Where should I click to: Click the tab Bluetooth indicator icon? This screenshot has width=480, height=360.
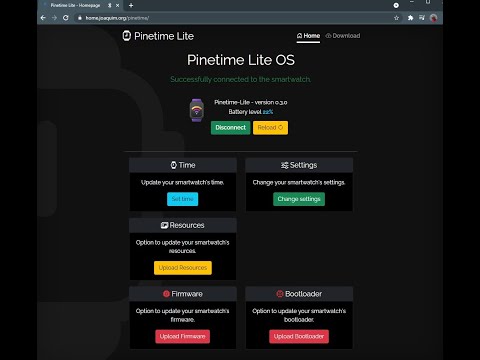coord(109,5)
